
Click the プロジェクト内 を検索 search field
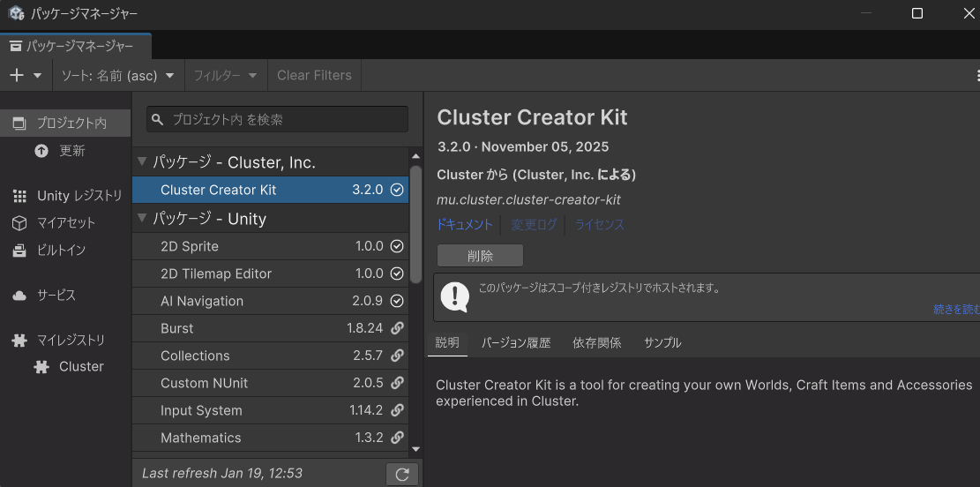277,119
